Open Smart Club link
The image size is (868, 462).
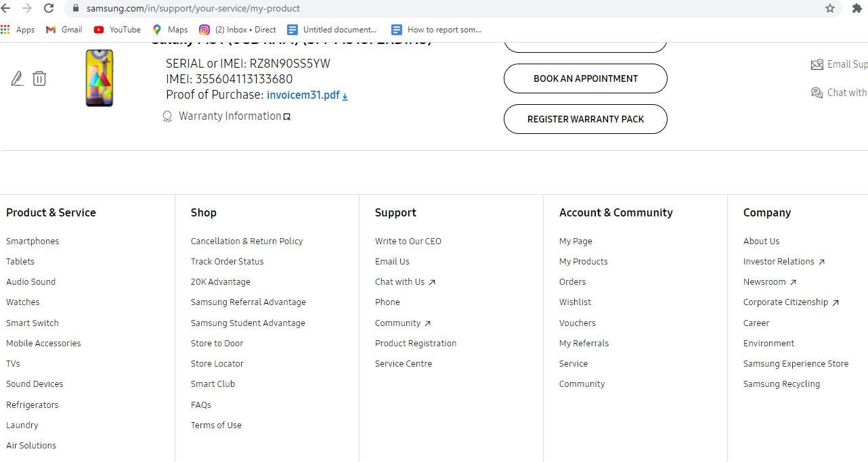pos(213,384)
